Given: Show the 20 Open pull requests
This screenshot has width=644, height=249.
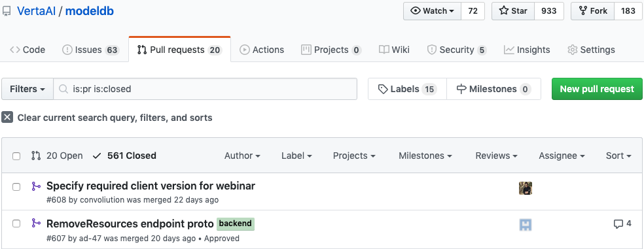Looking at the screenshot, I should pos(57,156).
